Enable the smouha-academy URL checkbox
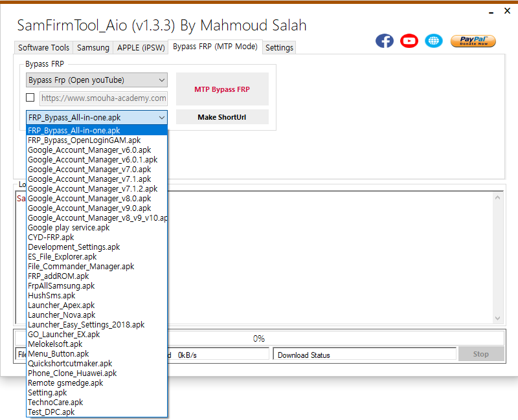The image size is (518, 420). (28, 97)
